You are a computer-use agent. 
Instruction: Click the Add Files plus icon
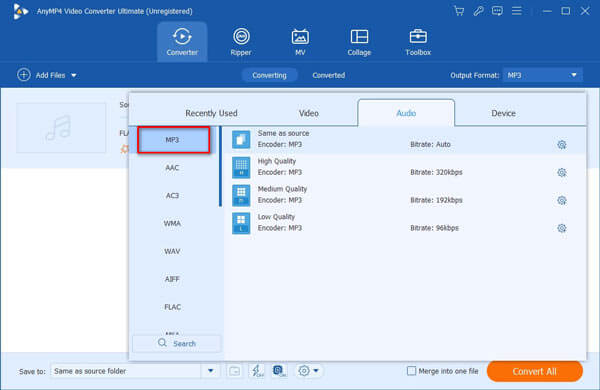coord(24,75)
